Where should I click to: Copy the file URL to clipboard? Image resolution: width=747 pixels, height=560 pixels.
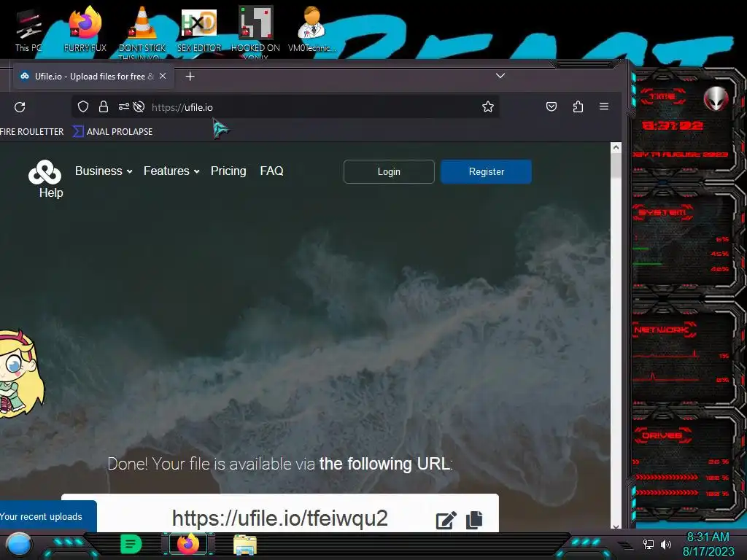coord(474,519)
